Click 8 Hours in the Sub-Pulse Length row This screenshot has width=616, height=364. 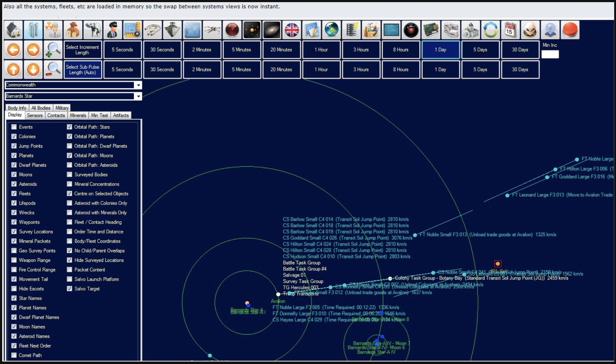tap(401, 69)
